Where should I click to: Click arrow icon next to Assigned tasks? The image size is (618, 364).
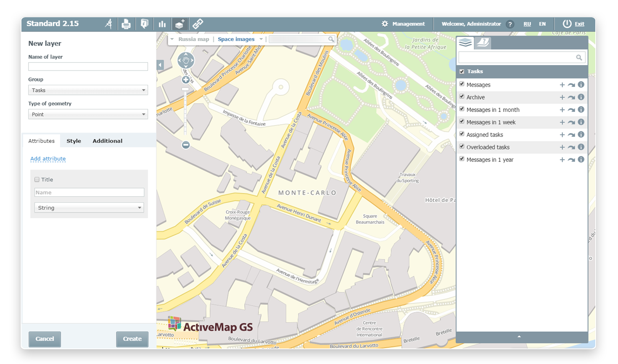tap(571, 135)
